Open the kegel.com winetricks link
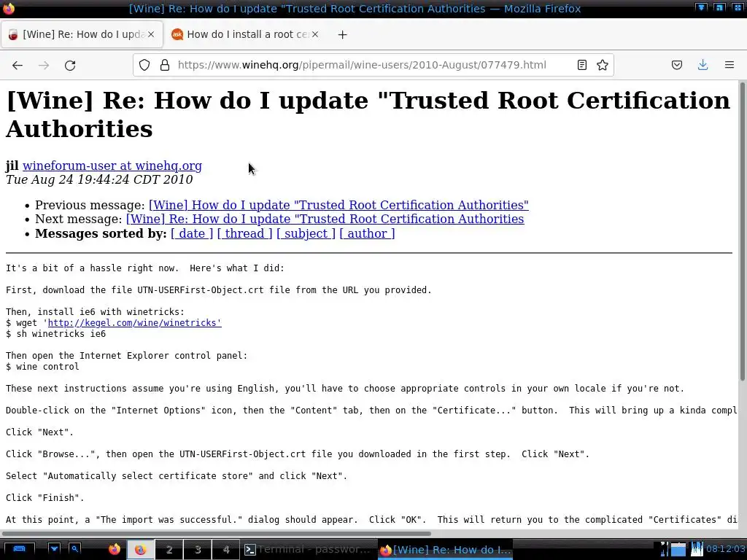 pyautogui.click(x=134, y=323)
